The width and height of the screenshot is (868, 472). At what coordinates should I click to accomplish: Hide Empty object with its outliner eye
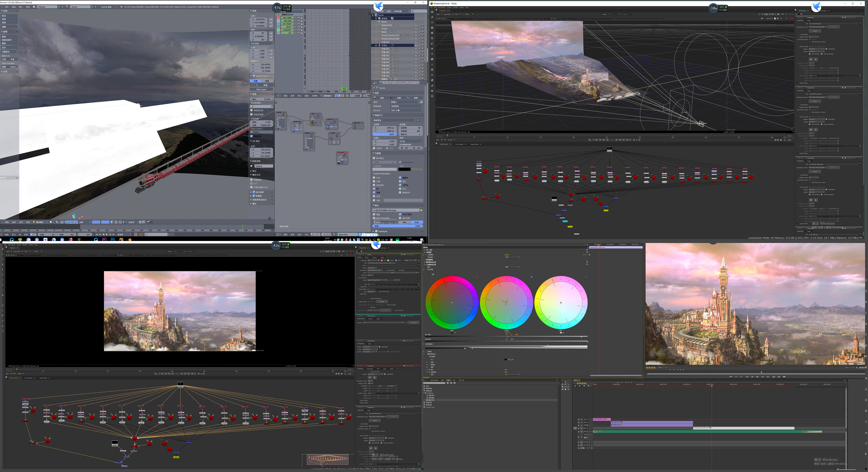tap(416, 29)
